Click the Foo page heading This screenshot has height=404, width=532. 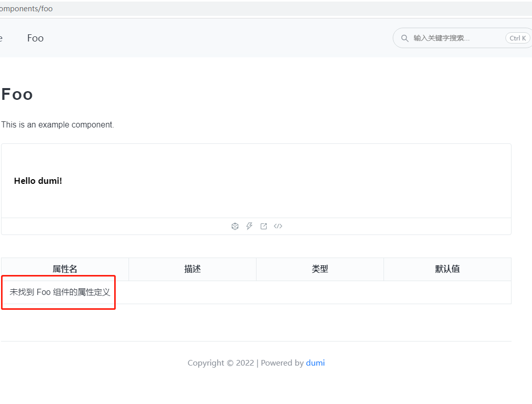tap(17, 94)
